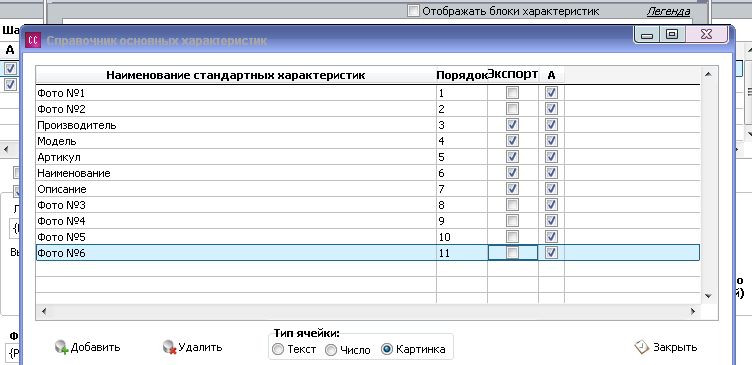Select the Модель row name
Image resolution: width=752 pixels, height=365 pixels.
click(x=236, y=141)
